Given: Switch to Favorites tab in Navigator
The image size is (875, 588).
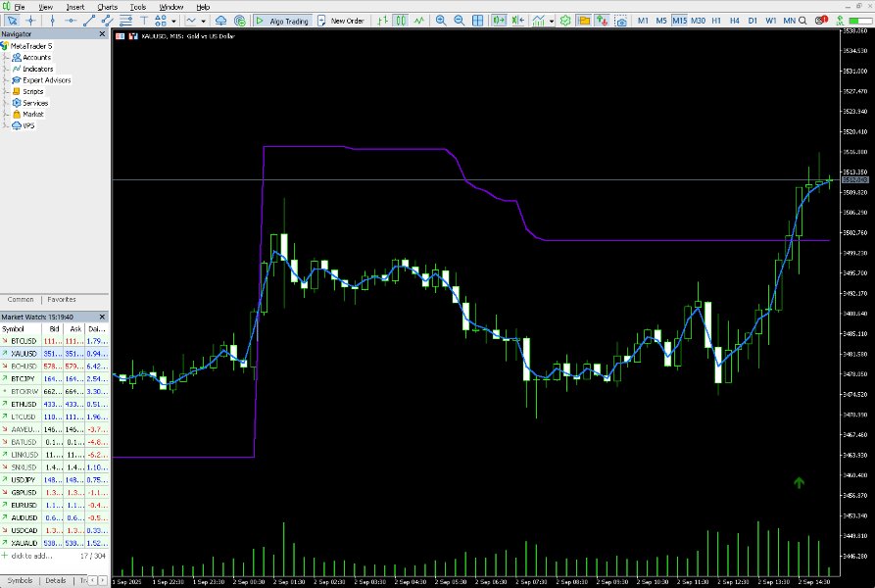Looking at the screenshot, I should pyautogui.click(x=62, y=300).
